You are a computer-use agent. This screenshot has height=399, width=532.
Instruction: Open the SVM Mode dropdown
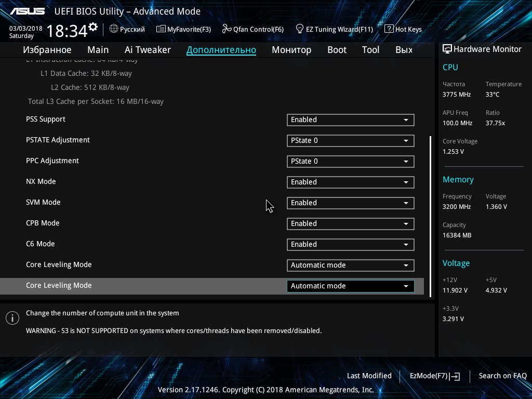[351, 203]
